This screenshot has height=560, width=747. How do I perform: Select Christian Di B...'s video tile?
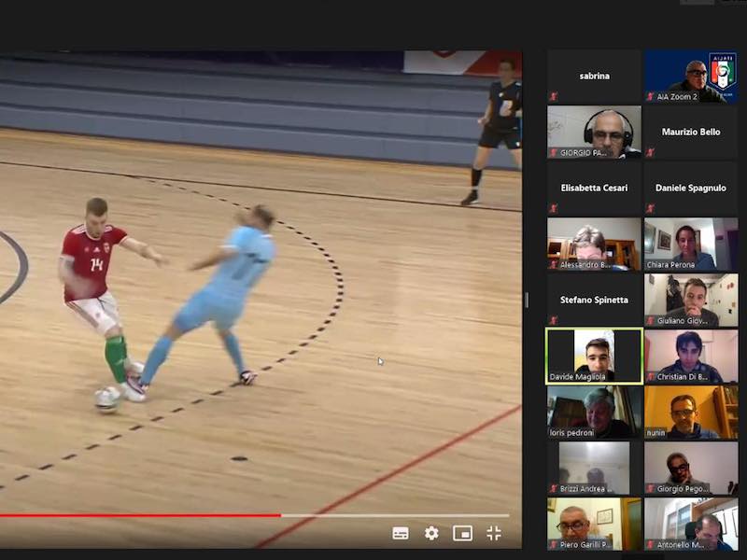691,356
